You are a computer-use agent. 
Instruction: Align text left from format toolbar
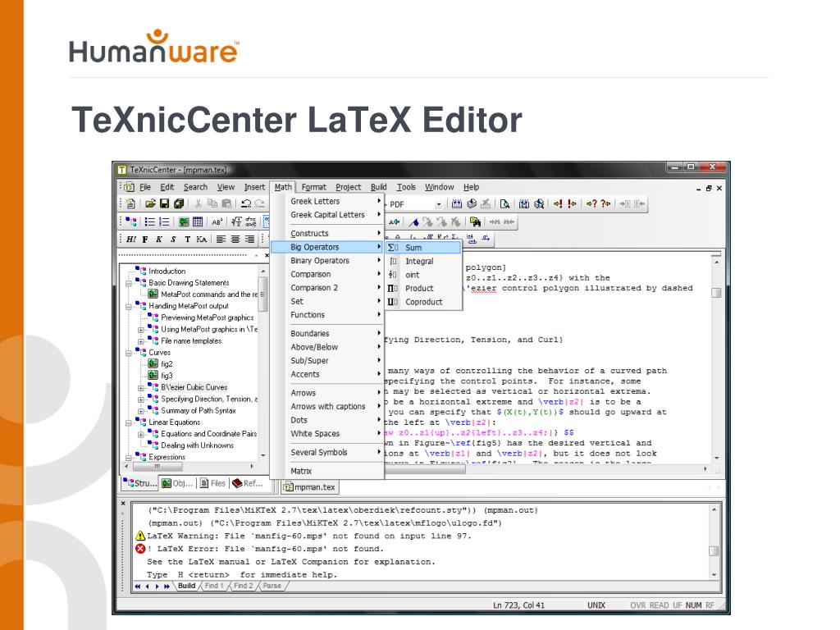click(221, 240)
